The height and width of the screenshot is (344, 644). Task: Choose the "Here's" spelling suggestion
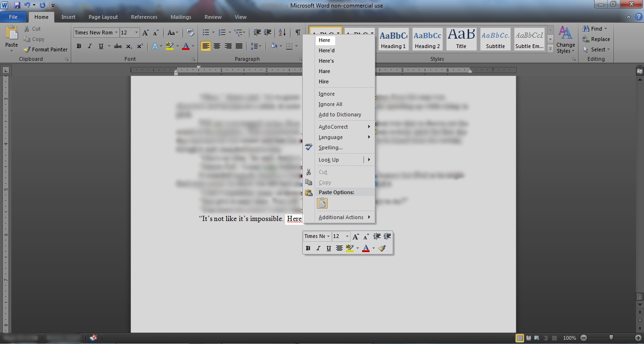[x=326, y=61]
